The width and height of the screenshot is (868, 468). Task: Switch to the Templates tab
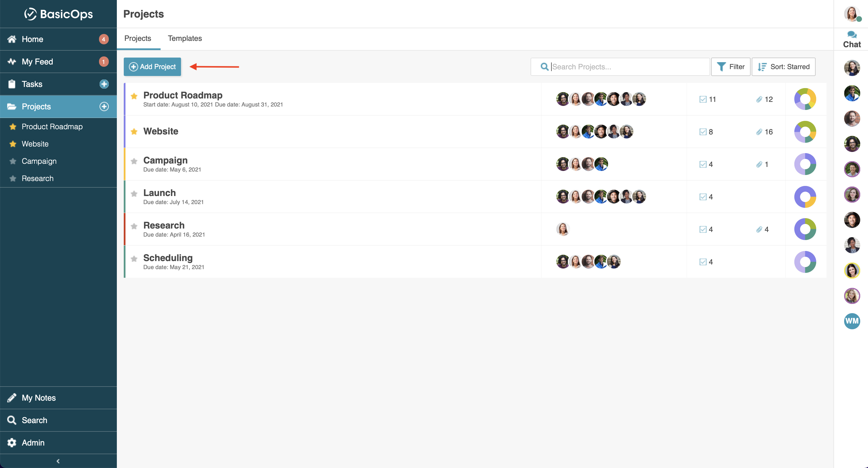tap(185, 38)
